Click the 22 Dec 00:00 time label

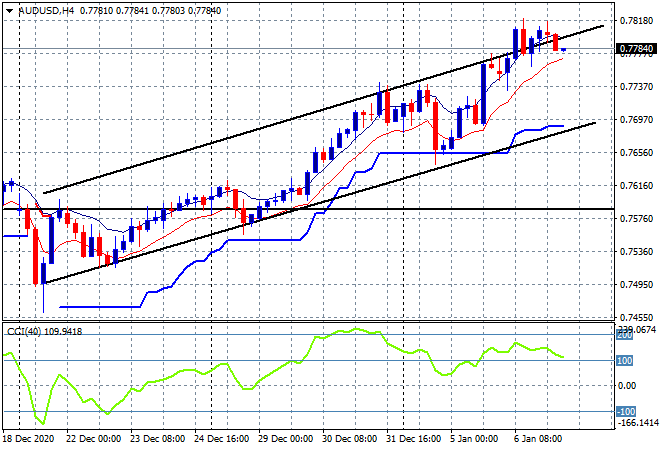pyautogui.click(x=93, y=439)
